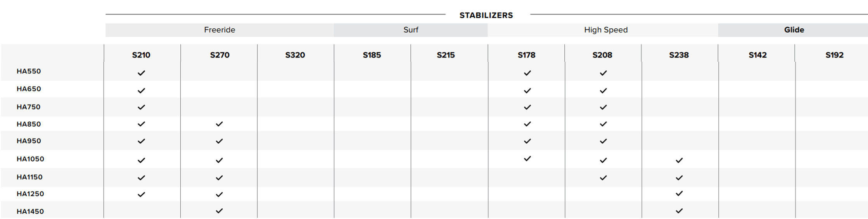Click the HA550 S210 checkmark
Viewport: 868px width, 219px height.
tap(141, 73)
